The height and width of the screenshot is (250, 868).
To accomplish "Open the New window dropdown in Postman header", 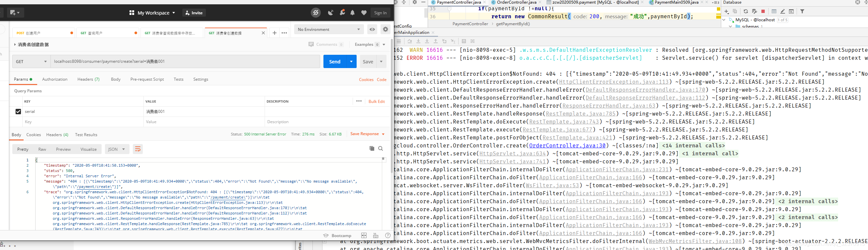I will pos(15,13).
